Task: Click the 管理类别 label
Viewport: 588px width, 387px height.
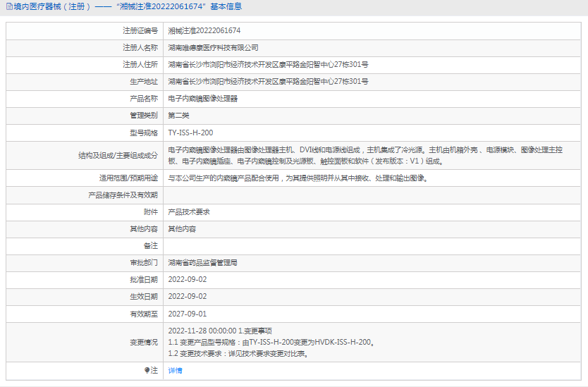Action: (144, 116)
